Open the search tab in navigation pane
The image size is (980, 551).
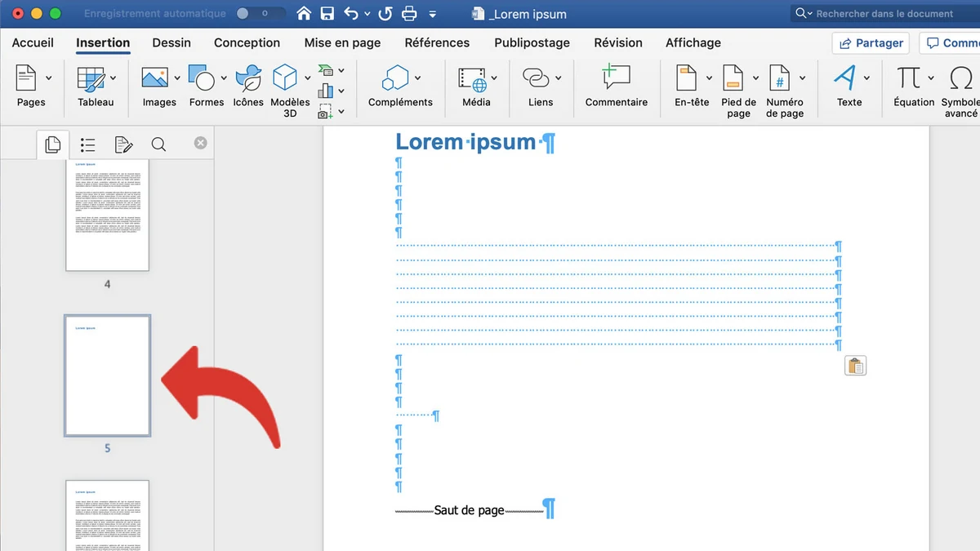pyautogui.click(x=158, y=144)
